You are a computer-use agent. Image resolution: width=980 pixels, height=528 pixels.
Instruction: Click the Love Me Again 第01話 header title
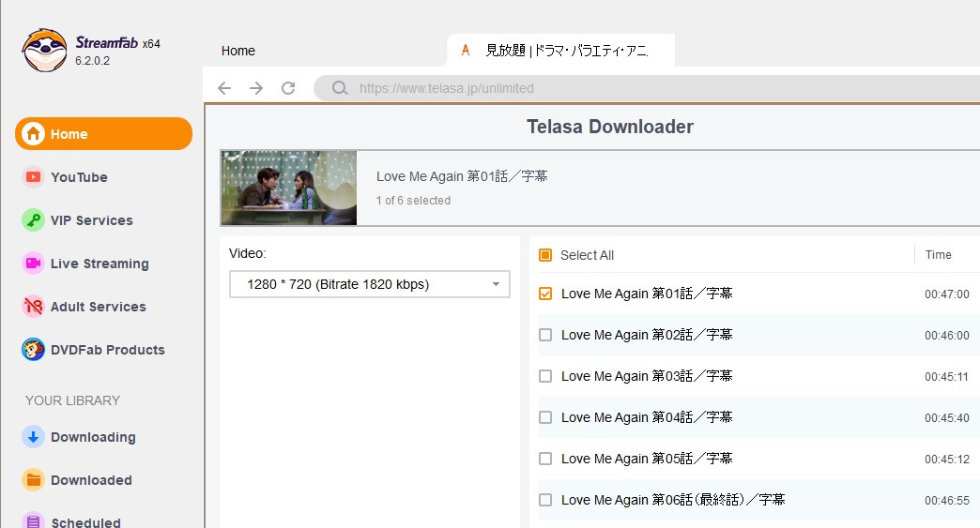coord(462,176)
